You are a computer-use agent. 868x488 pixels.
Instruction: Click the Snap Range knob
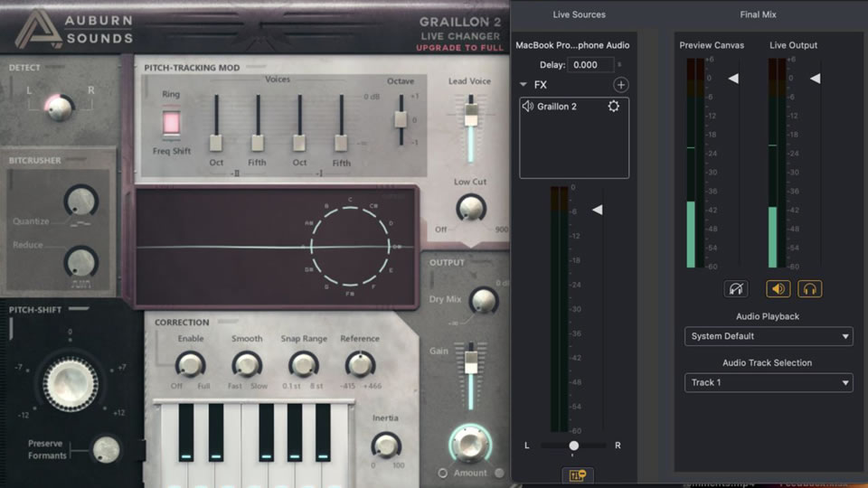tap(304, 364)
